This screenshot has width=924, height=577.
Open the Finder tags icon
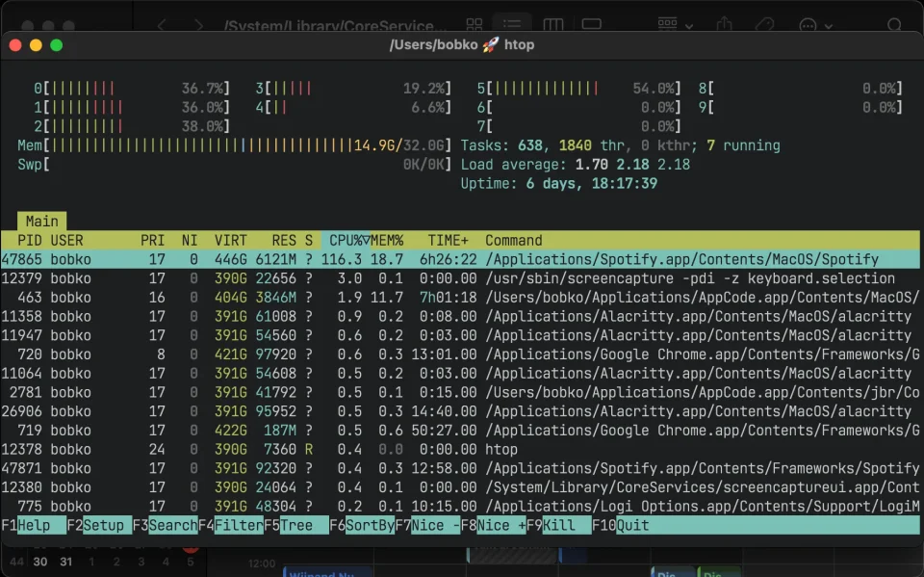tap(764, 24)
